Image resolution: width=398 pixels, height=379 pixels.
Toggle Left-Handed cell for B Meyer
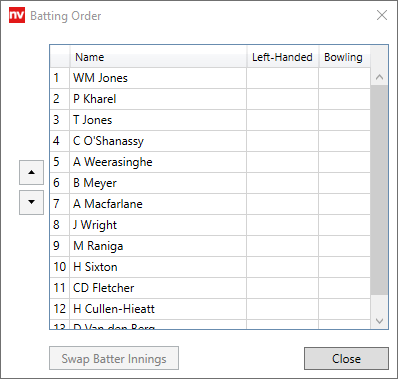coord(282,183)
